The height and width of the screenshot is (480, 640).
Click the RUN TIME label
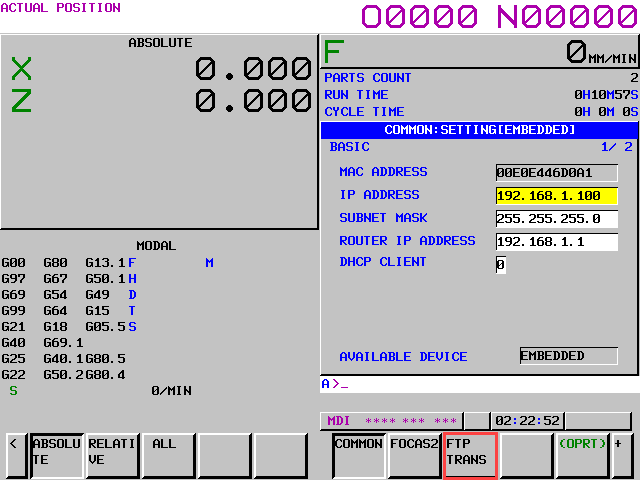(x=356, y=95)
